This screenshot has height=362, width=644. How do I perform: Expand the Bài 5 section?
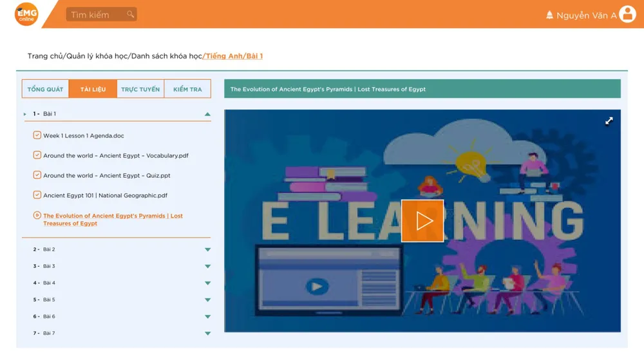tap(207, 300)
